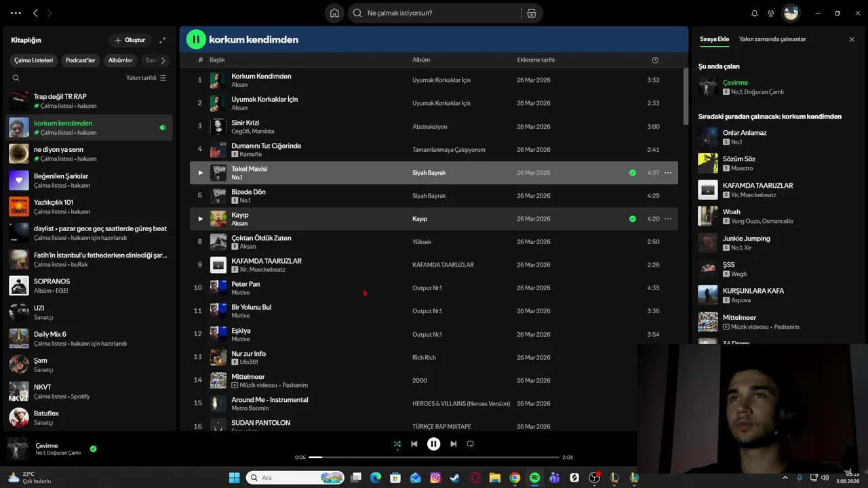Open the Yakın tarihli sort dropdown
The height and width of the screenshot is (488, 868).
[146, 78]
